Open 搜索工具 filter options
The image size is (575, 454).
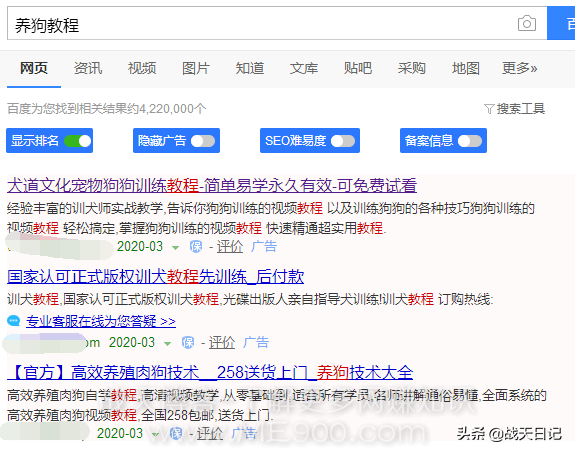[x=520, y=109]
